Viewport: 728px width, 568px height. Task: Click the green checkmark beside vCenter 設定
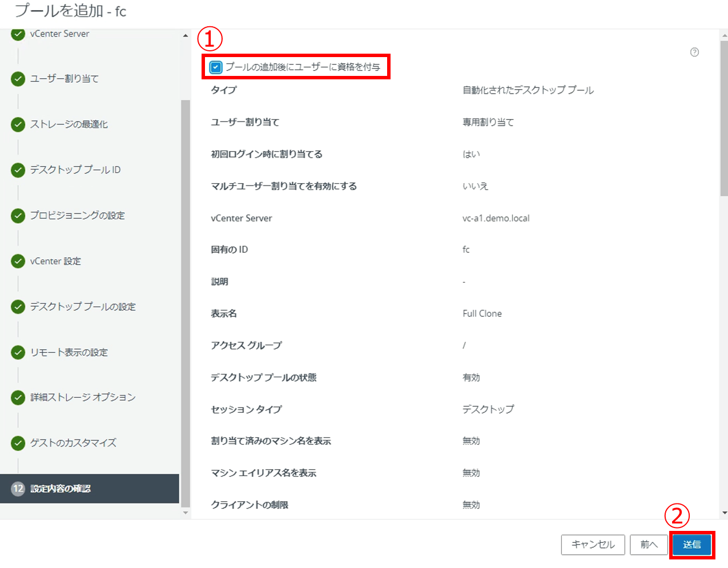pos(18,261)
